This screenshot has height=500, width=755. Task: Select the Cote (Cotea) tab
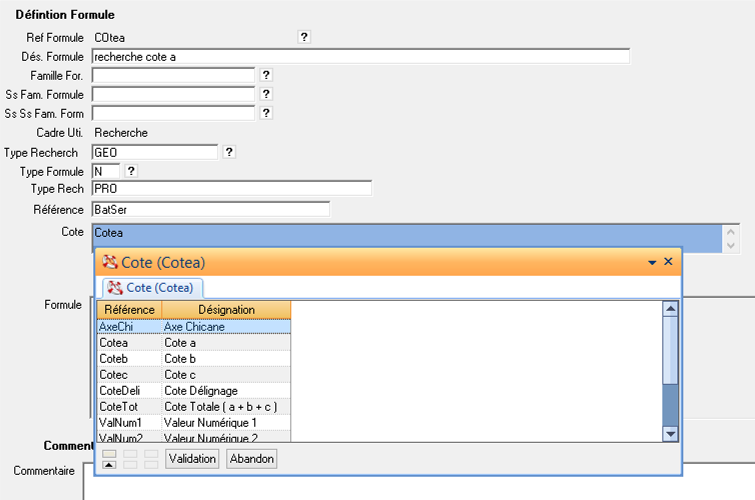pos(150,288)
